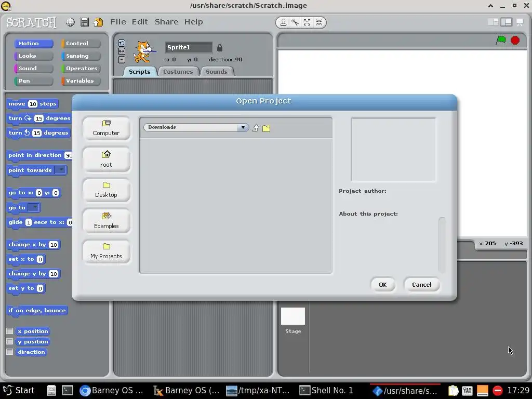
Task: Click the 'if on edge, bounce' block
Action: pos(37,311)
